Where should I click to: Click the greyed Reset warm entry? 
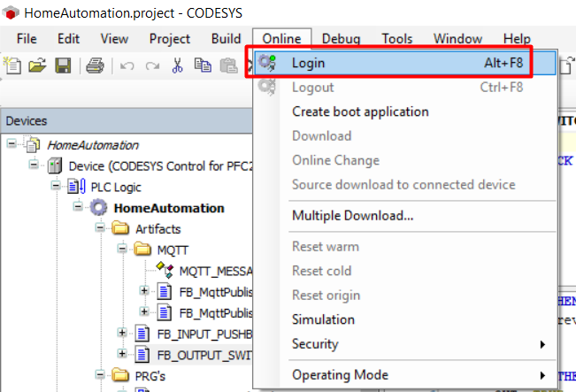pos(405,247)
